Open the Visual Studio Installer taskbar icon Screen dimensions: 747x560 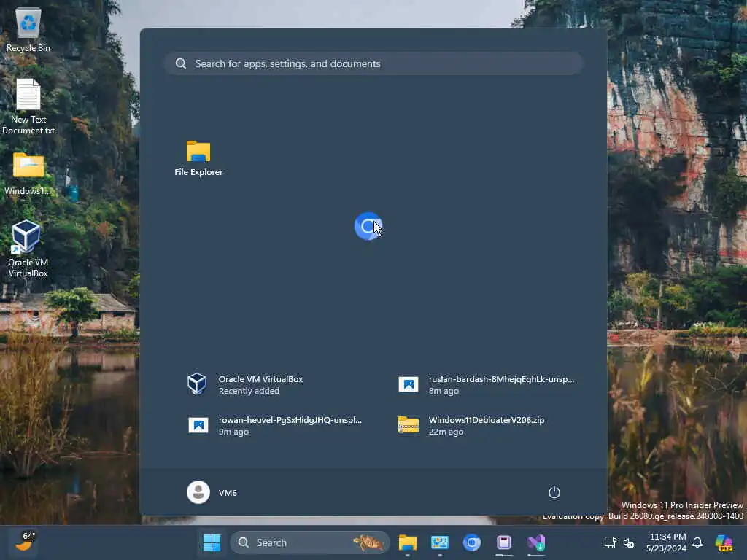coord(536,542)
